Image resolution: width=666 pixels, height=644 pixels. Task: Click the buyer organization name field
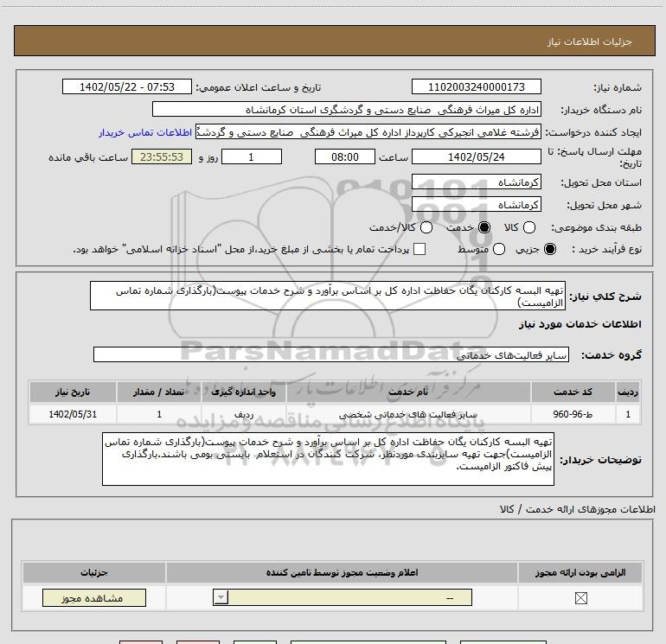pyautogui.click(x=347, y=110)
